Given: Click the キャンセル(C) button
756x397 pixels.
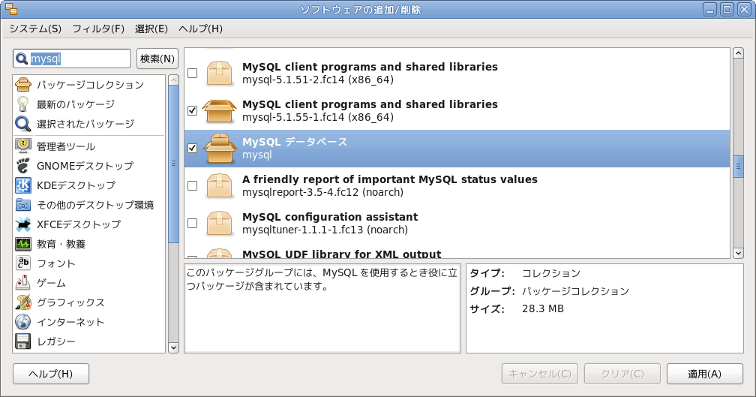Looking at the screenshot, I should (540, 374).
